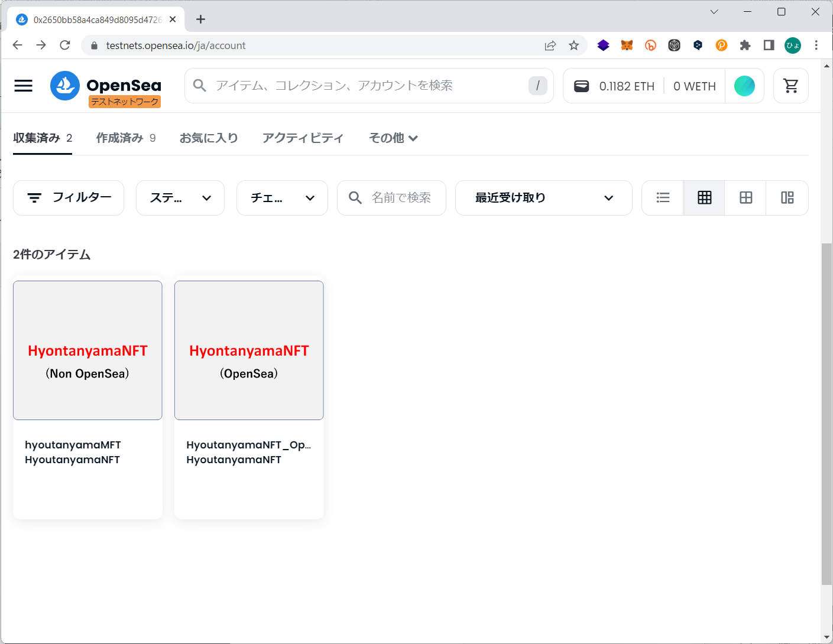The height and width of the screenshot is (644, 833).
Task: Switch to list view layout
Action: [663, 198]
